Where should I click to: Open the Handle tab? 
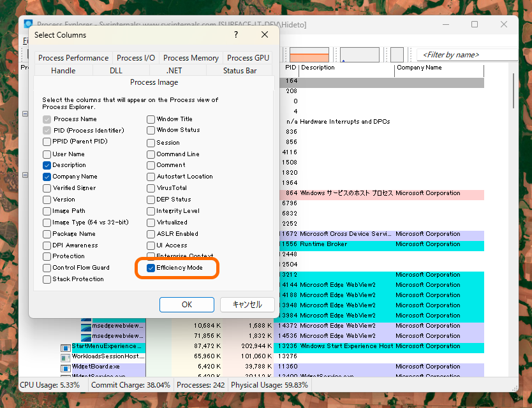pyautogui.click(x=63, y=71)
